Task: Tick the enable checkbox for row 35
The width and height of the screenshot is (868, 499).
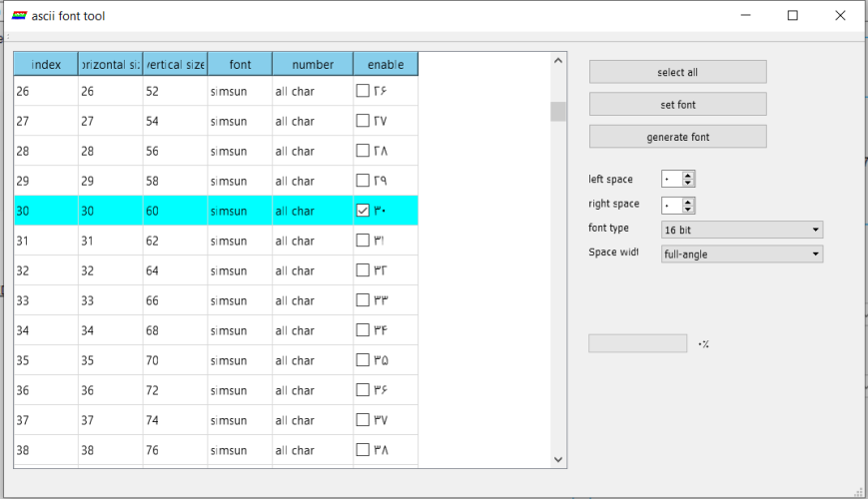Action: pos(363,360)
